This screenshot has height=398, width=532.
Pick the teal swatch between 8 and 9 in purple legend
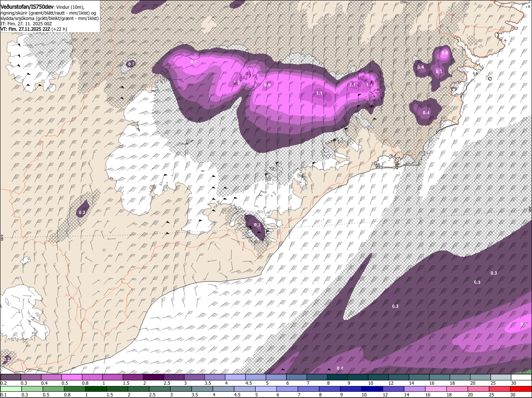(x=337, y=377)
